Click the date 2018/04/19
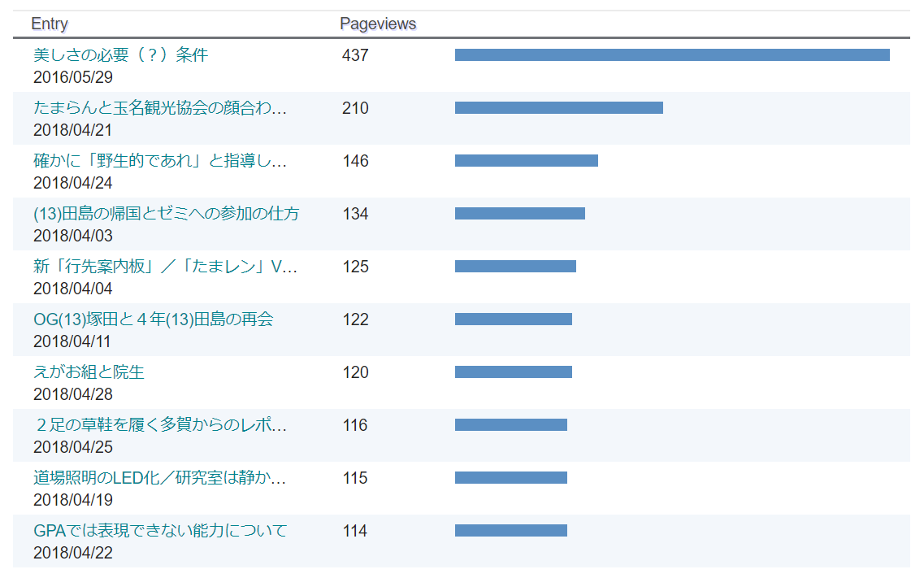Screen dimensions: 924x578 [x=73, y=500]
